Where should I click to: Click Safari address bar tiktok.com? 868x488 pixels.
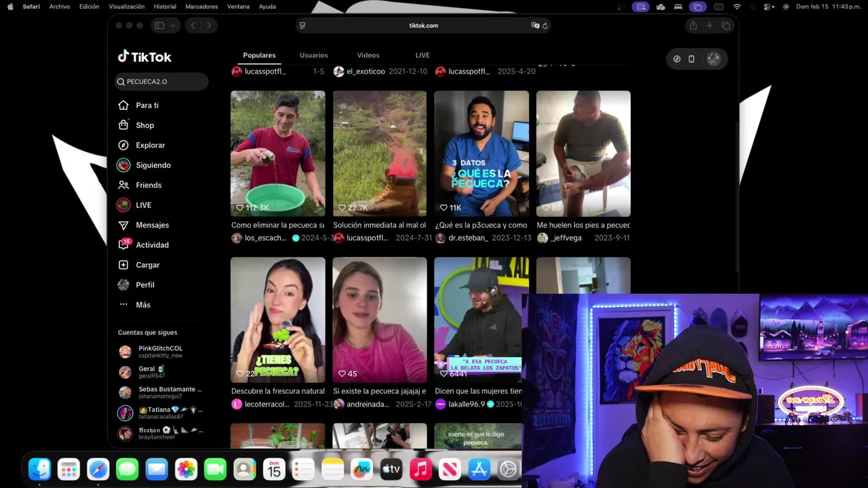(x=423, y=26)
